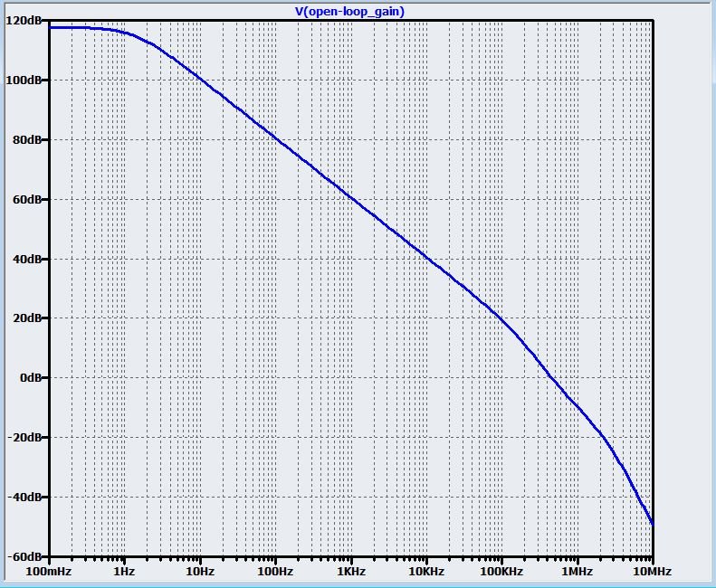Click the 10KHz frequency axis label
Screen dimensions: 716x588
[x=426, y=571]
